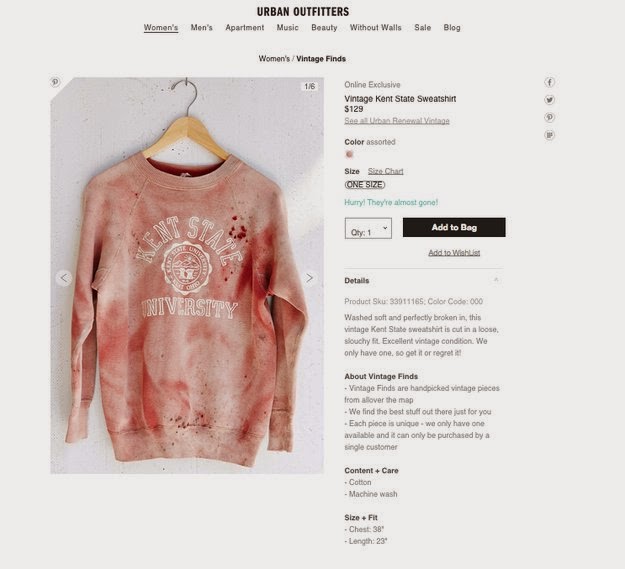Open the Size Chart link
This screenshot has height=569, width=625.
point(385,171)
